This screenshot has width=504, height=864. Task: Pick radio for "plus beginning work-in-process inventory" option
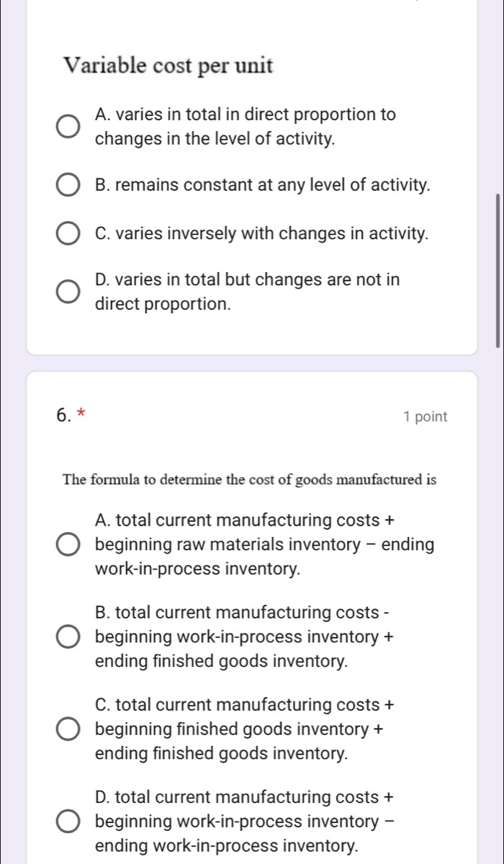point(68,822)
